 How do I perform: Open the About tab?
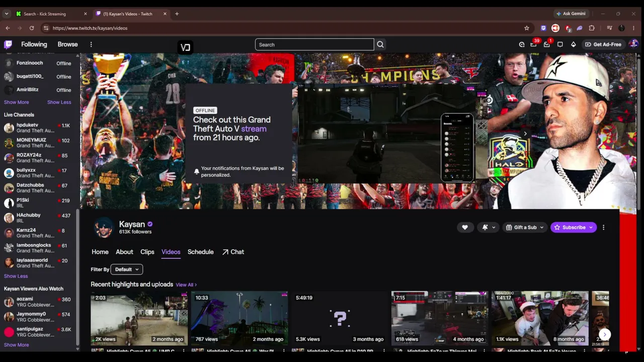124,252
